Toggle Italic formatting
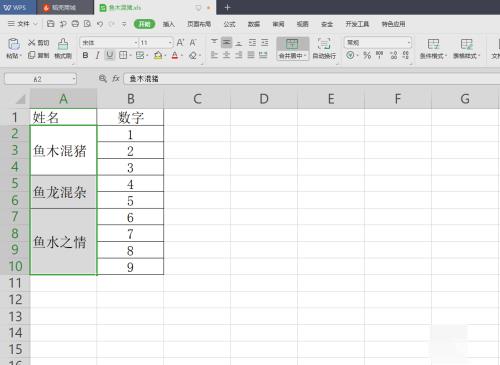Image resolution: width=500 pixels, height=365 pixels. tap(97, 55)
